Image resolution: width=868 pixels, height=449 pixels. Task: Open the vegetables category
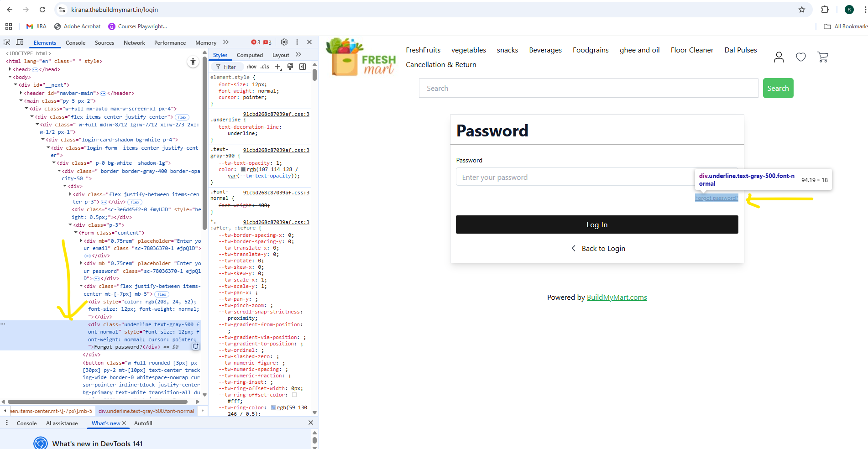pyautogui.click(x=469, y=50)
